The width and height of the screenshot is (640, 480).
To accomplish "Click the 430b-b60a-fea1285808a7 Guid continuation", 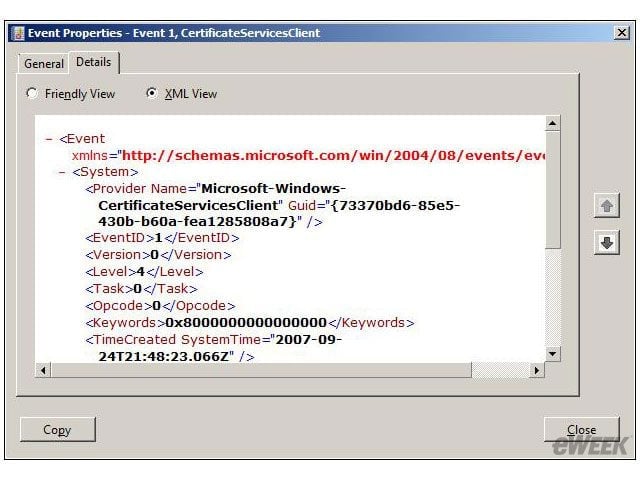I will [x=197, y=222].
